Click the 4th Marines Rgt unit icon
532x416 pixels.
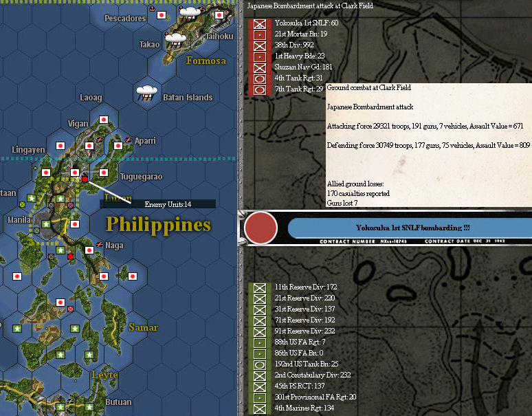[x=260, y=408]
